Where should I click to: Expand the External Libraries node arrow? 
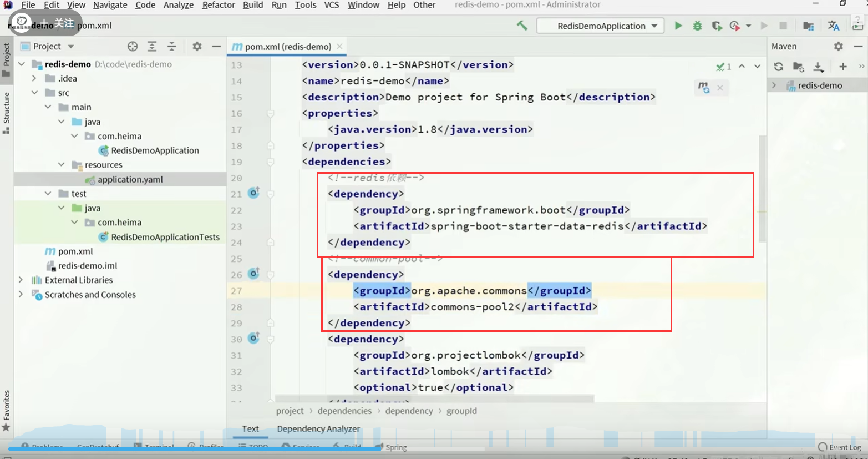coord(21,280)
